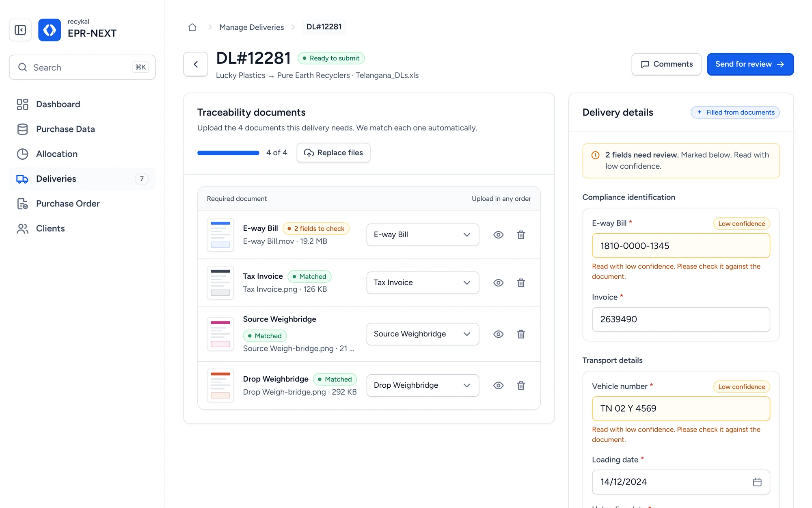This screenshot has height=508, width=812.
Task: Click Send for review button
Action: [x=750, y=64]
